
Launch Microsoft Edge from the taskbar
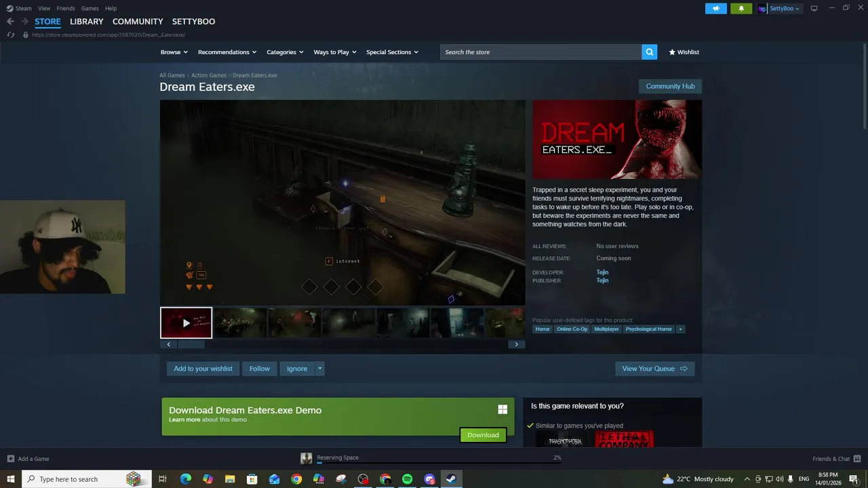click(185, 479)
